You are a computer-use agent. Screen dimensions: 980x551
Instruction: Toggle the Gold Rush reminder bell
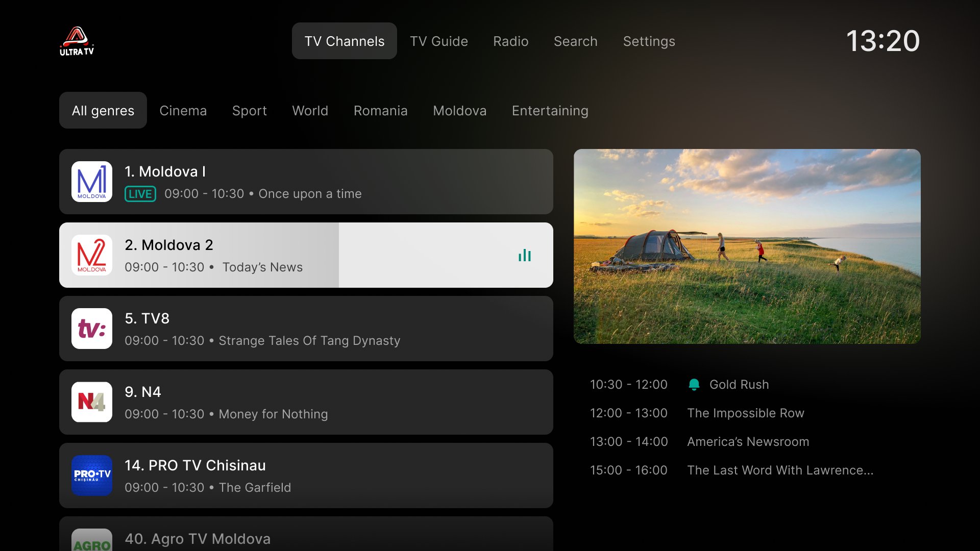[694, 385]
